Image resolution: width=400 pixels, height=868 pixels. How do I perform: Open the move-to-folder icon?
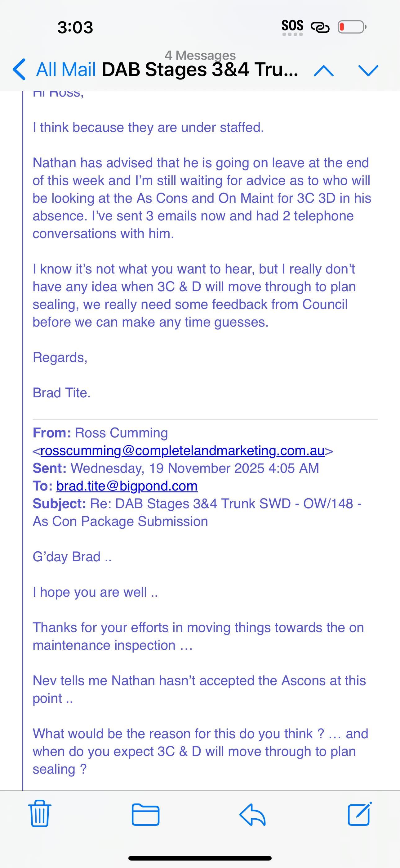(x=145, y=814)
